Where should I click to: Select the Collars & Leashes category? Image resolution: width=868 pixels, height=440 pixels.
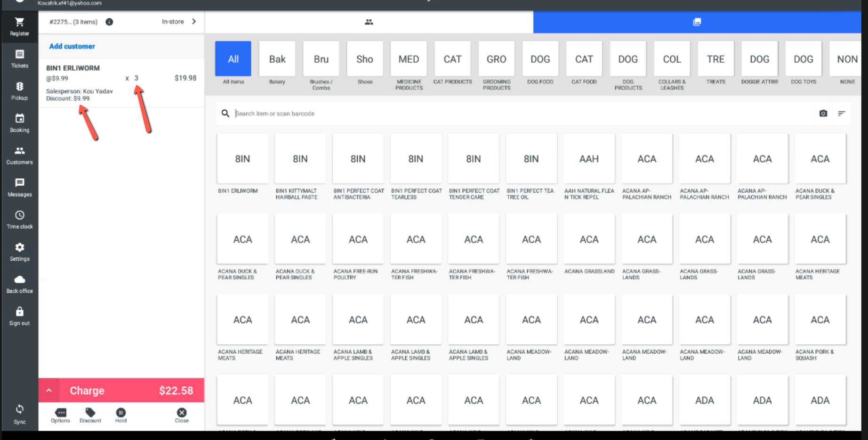click(x=672, y=59)
